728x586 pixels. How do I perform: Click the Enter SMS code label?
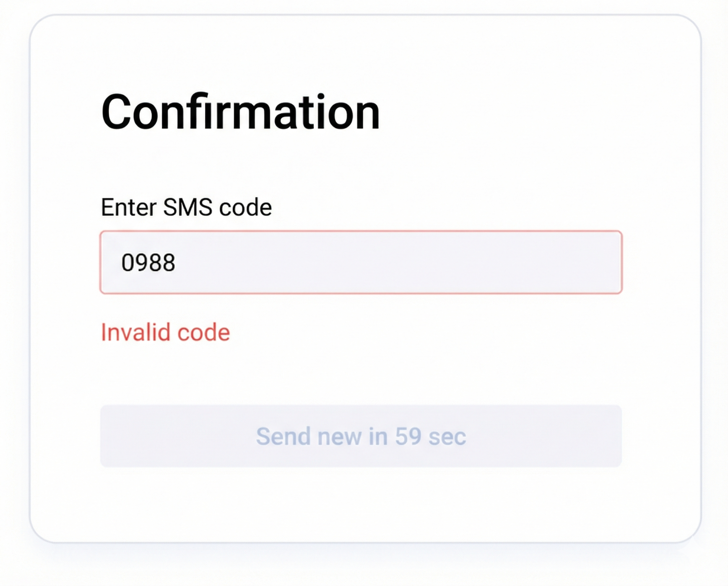click(x=186, y=206)
